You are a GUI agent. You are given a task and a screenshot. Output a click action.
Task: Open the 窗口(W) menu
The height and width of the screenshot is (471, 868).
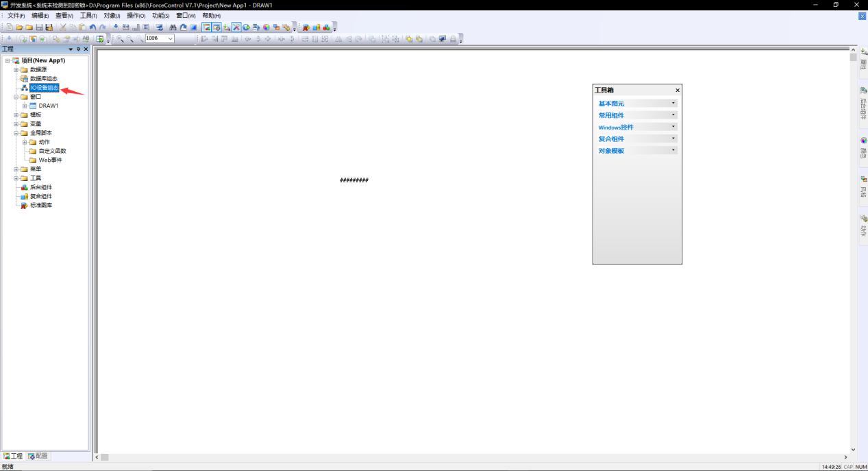point(186,15)
